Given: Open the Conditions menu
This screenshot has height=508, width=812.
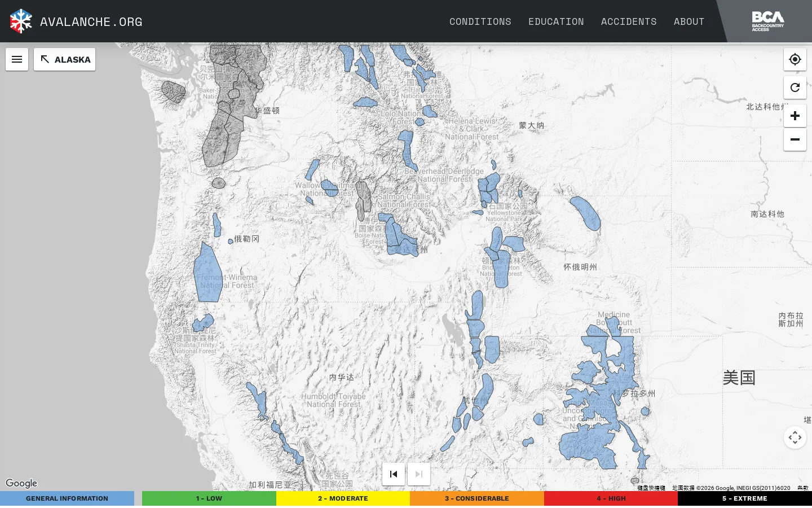Looking at the screenshot, I should (x=480, y=21).
